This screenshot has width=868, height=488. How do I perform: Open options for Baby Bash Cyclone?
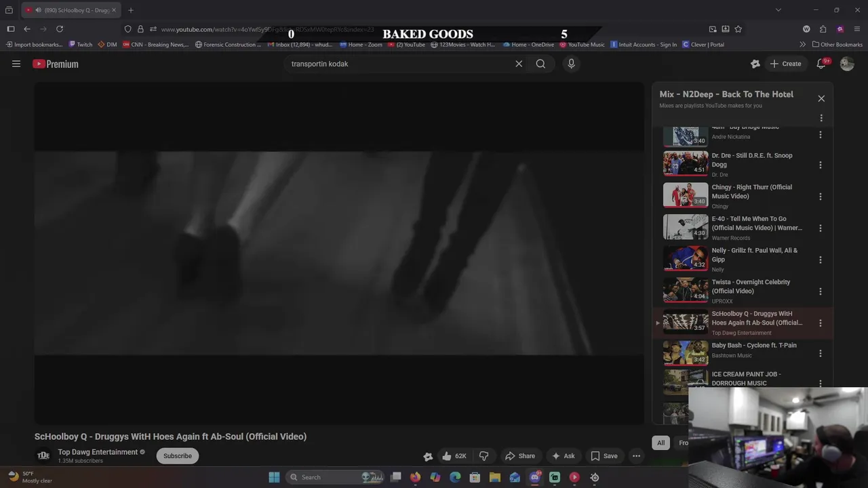(x=821, y=354)
